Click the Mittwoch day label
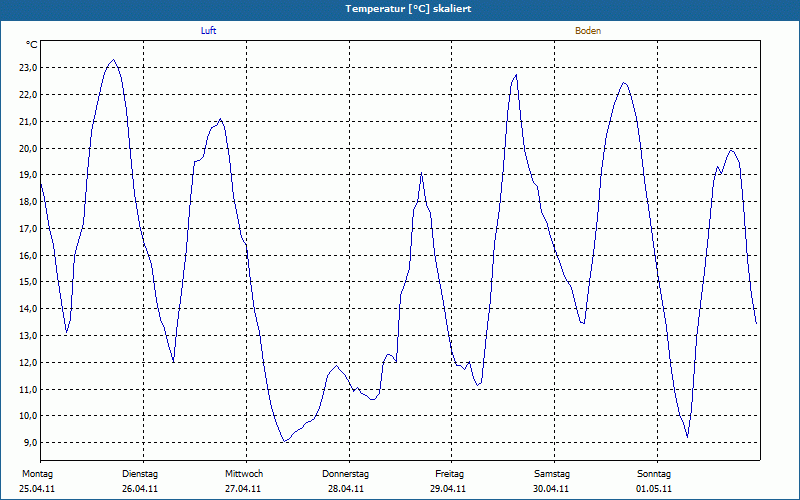Screen dimensions: 800x500 pos(244,474)
